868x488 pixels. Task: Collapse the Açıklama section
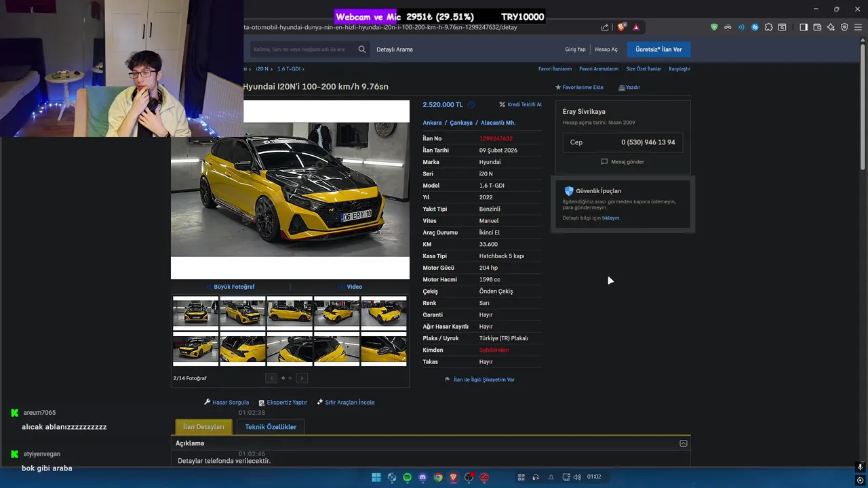pyautogui.click(x=684, y=443)
